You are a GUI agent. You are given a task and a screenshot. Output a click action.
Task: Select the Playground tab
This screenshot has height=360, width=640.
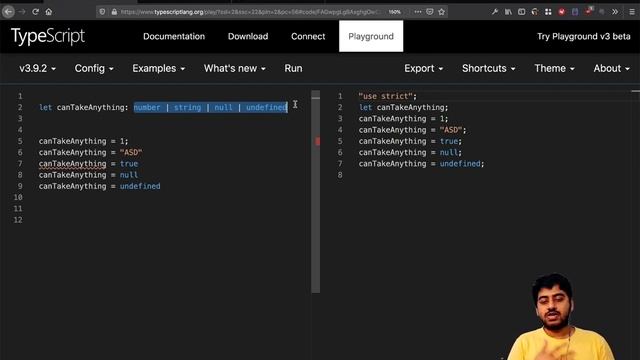click(x=371, y=36)
